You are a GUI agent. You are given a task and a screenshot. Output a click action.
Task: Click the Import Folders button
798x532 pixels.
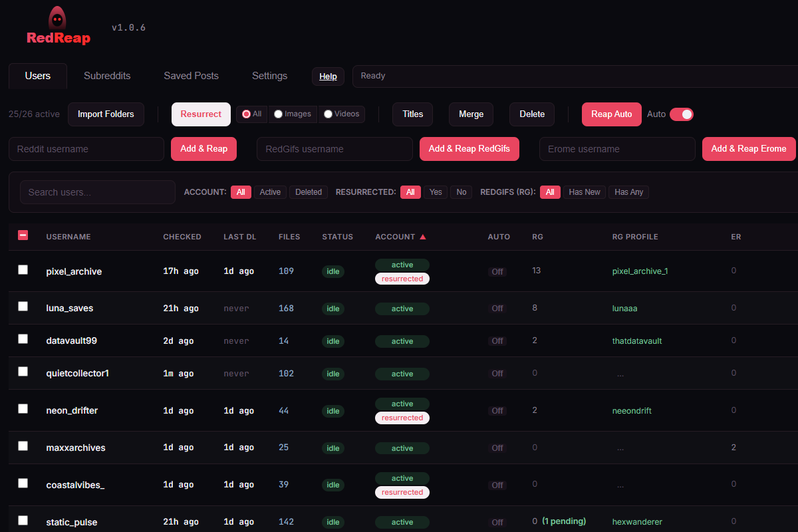point(106,114)
